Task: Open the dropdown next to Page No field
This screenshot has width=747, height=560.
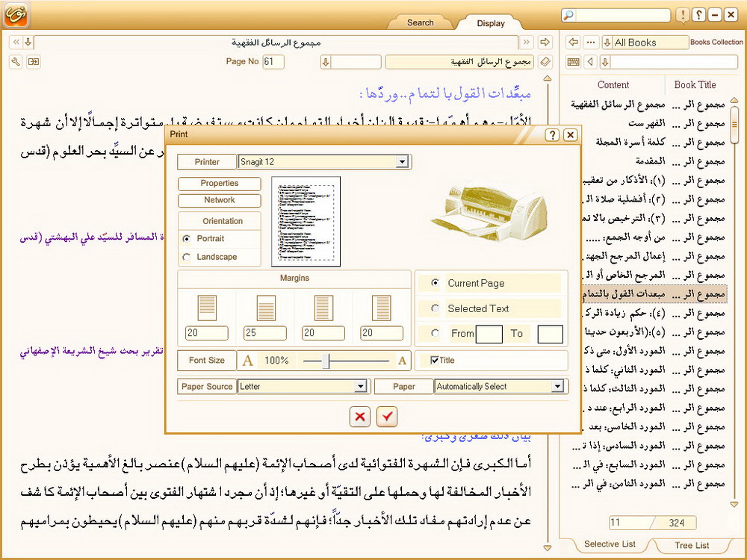Action: [326, 62]
